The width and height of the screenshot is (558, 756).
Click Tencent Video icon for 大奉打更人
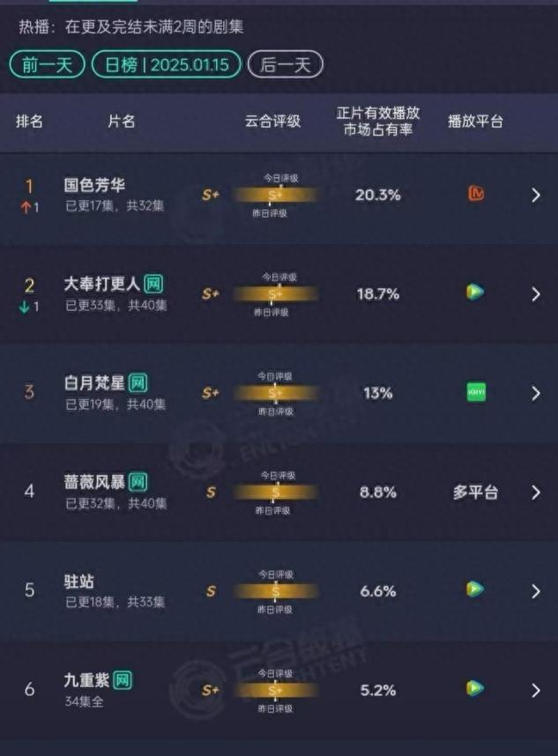(x=475, y=293)
